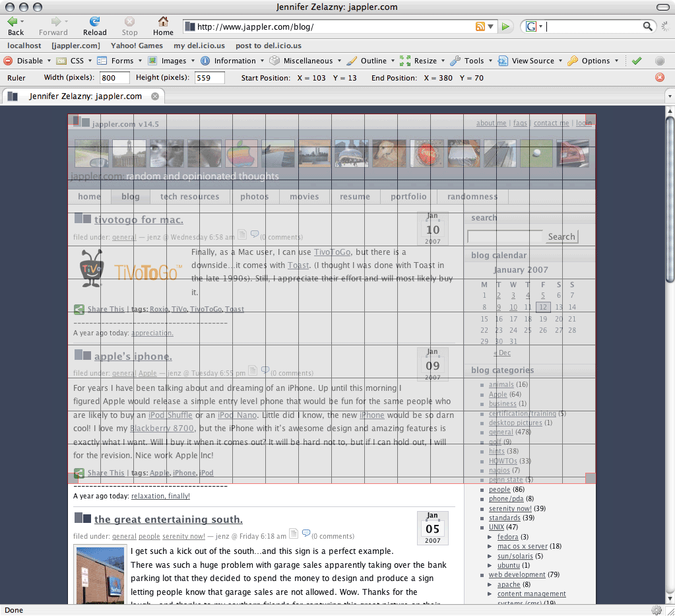Viewport: 675px width, 616px height.
Task: Switch to the portfolio site tab
Action: 408,197
